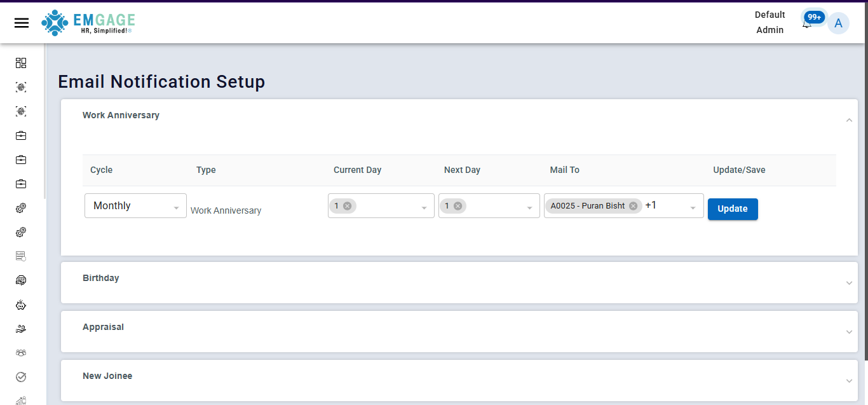The height and width of the screenshot is (405, 868).
Task: Remove the '1' chip from Current Day
Action: (x=347, y=206)
